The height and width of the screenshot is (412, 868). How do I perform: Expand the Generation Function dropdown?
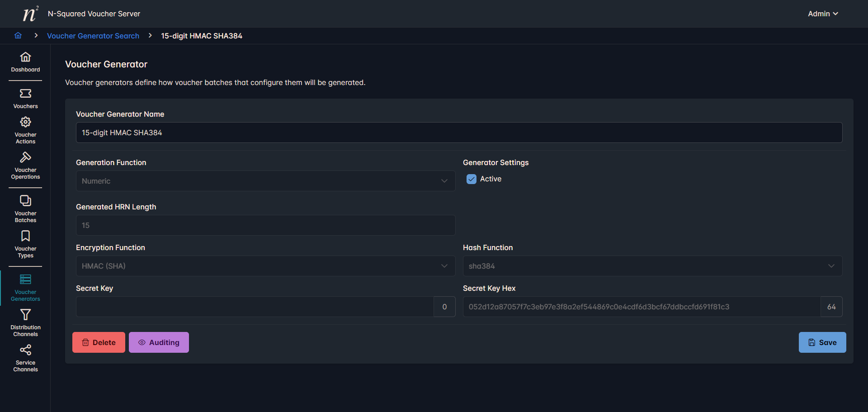coord(265,181)
